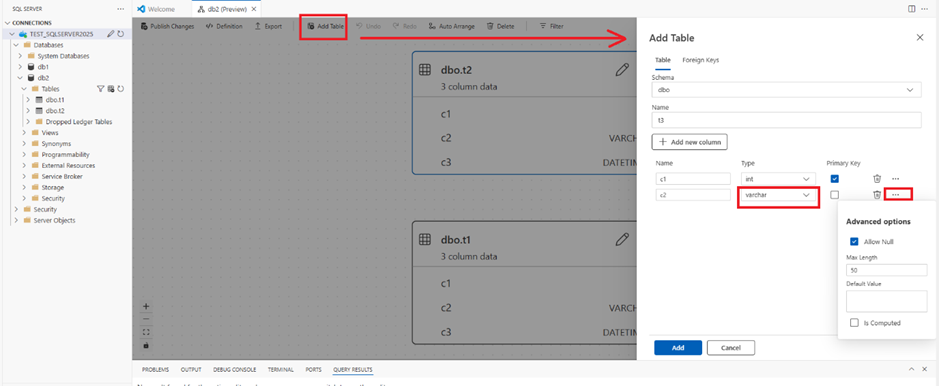The height and width of the screenshot is (386, 939).
Task: Click the Publish Changes toolbar icon
Action: [144, 26]
